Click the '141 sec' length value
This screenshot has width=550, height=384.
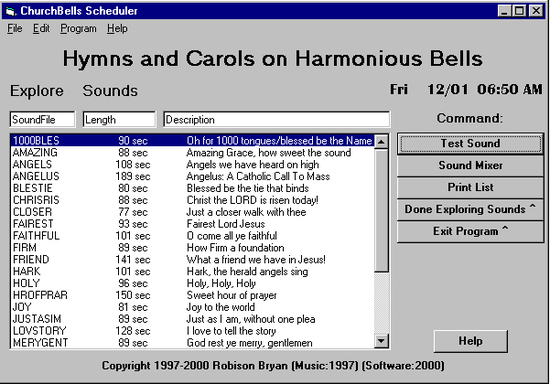coord(133,260)
